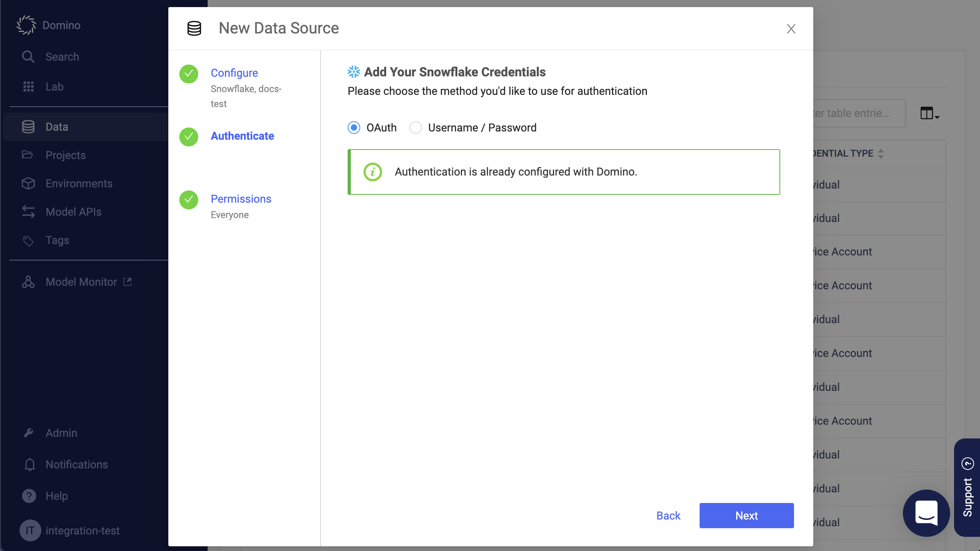This screenshot has width=980, height=551.
Task: Open Lab in the sidebar
Action: point(55,87)
